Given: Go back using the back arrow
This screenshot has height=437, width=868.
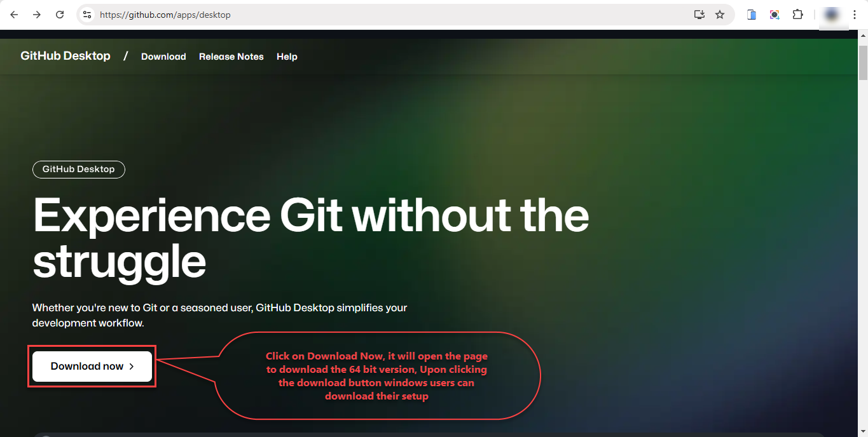Looking at the screenshot, I should pyautogui.click(x=13, y=14).
